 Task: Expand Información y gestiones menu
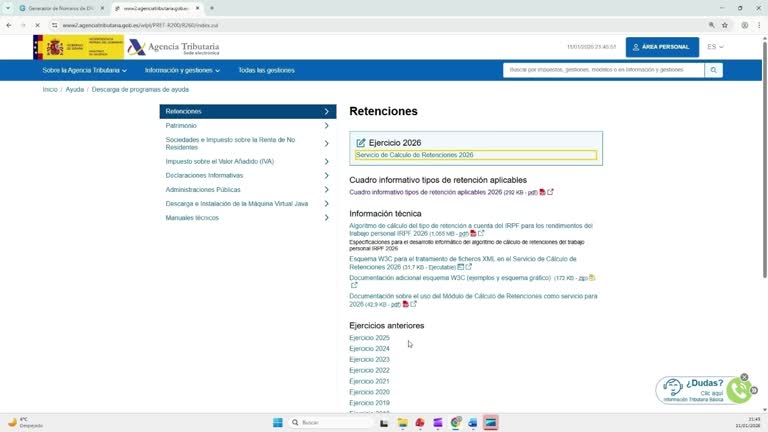click(182, 71)
